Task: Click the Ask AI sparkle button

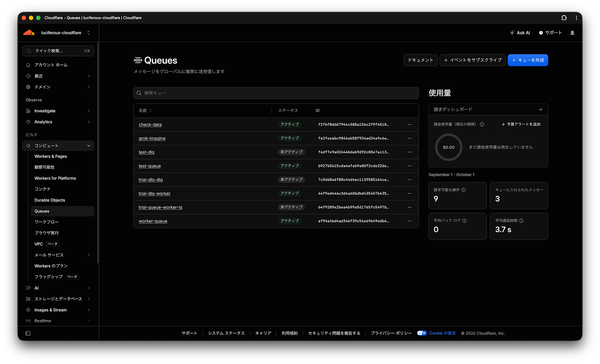Action: click(x=520, y=33)
